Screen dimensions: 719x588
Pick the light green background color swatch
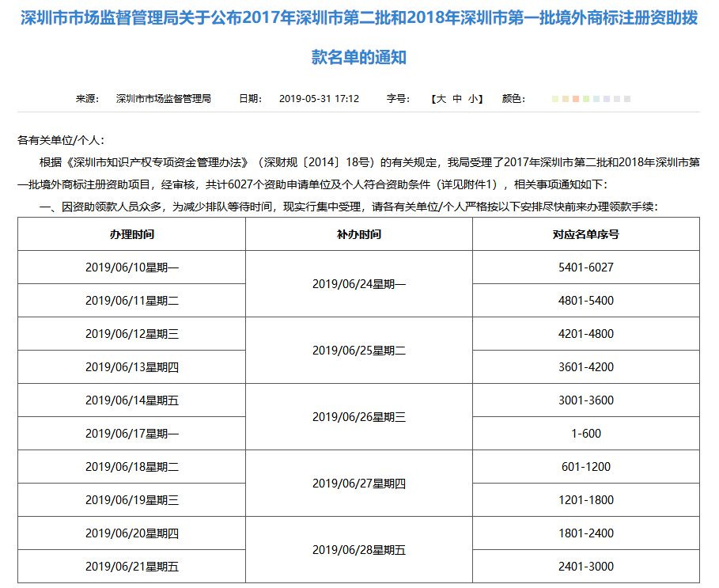tap(586, 100)
